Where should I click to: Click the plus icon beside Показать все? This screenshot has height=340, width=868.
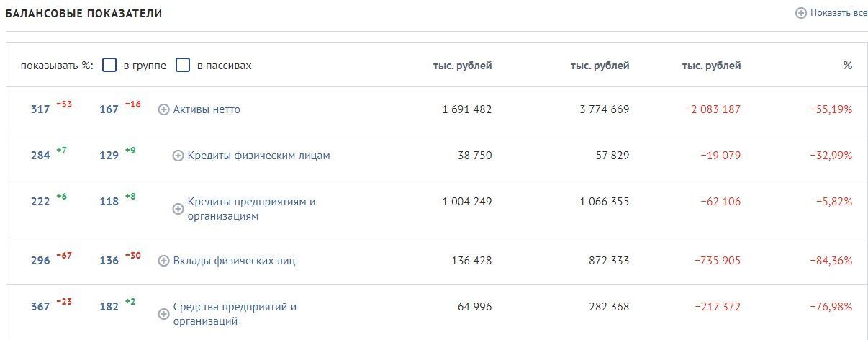(x=800, y=13)
